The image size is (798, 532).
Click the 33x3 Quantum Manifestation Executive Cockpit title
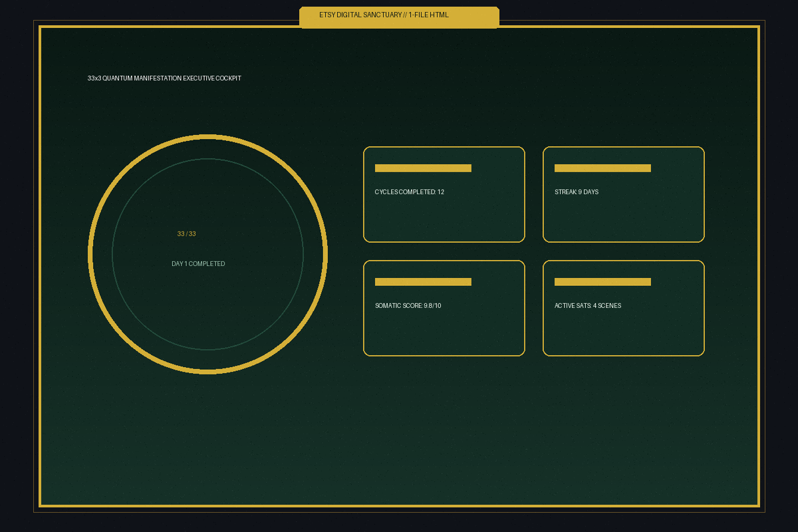[x=164, y=78]
